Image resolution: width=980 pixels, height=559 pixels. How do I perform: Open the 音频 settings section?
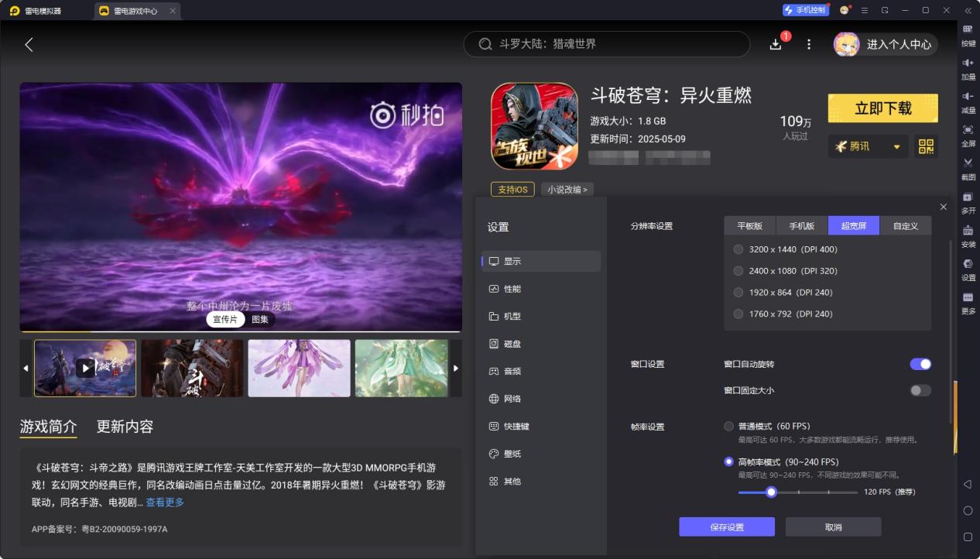[541, 371]
